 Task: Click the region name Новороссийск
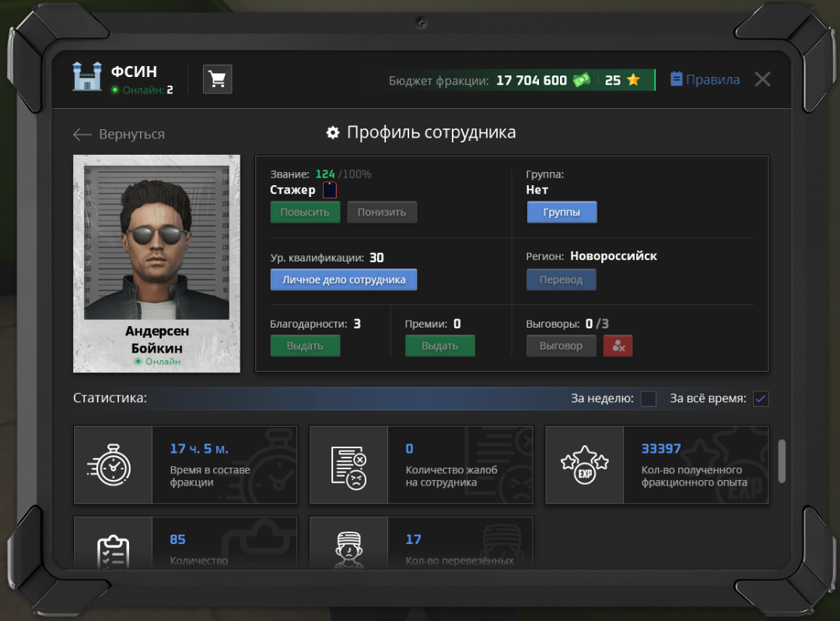pyautogui.click(x=614, y=256)
